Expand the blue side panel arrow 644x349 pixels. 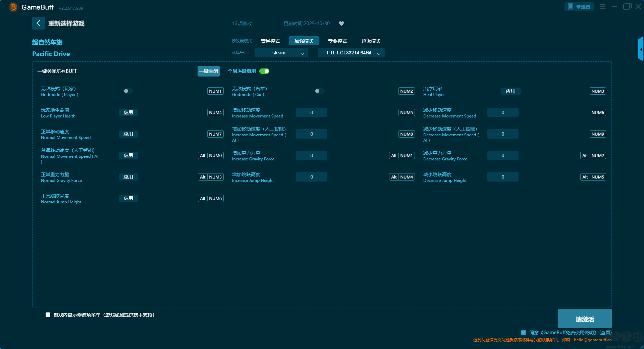641,49
